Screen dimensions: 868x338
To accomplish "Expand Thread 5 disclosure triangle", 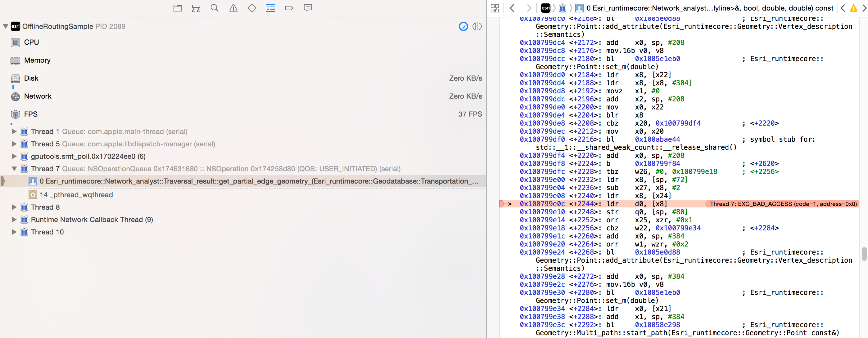I will click(14, 144).
